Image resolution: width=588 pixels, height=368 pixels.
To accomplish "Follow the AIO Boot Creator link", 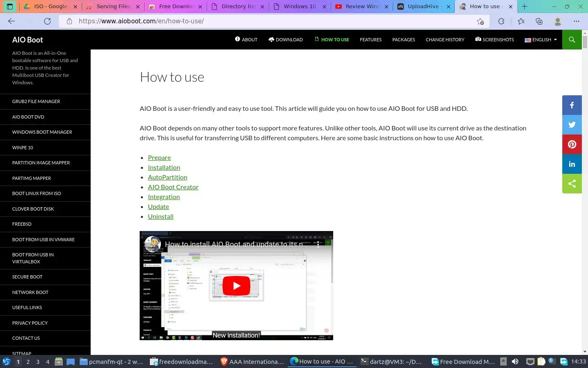I will click(x=173, y=187).
